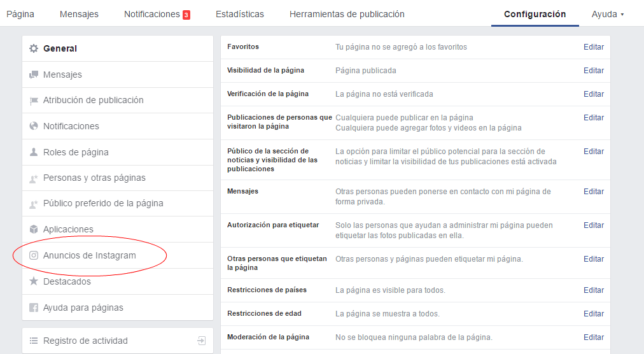Image resolution: width=644 pixels, height=354 pixels.
Task: Click the star icon beside Destacados
Action: [34, 281]
